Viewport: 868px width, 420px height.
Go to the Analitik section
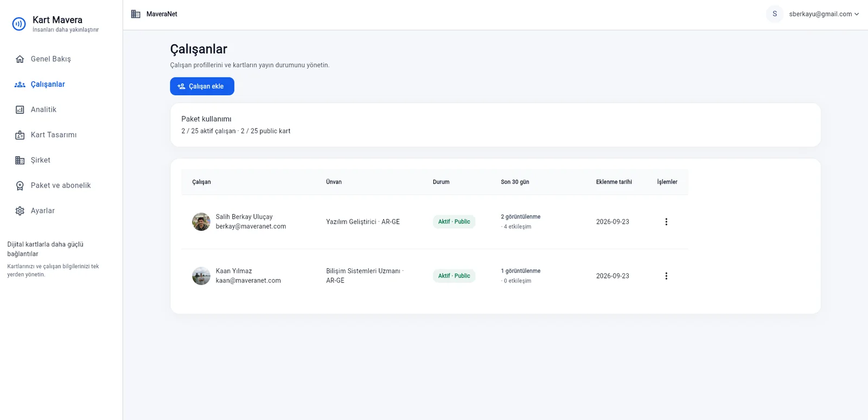pyautogui.click(x=43, y=109)
